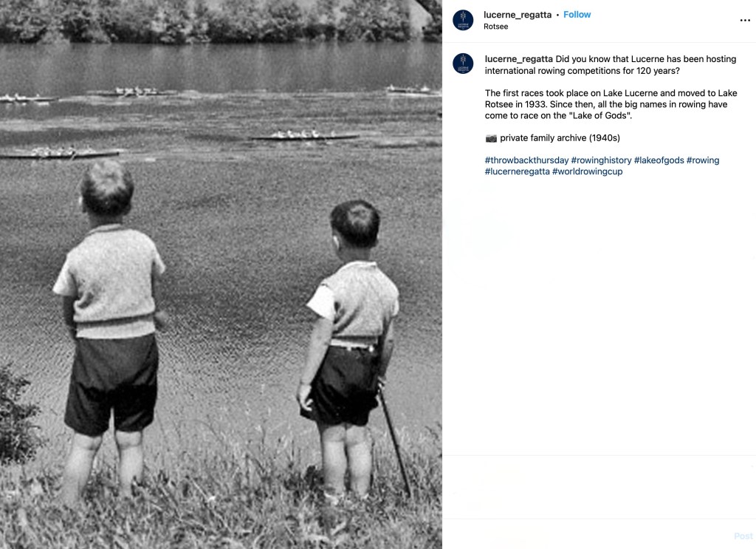
Task: Open the three-dot more options menu
Action: [x=745, y=20]
